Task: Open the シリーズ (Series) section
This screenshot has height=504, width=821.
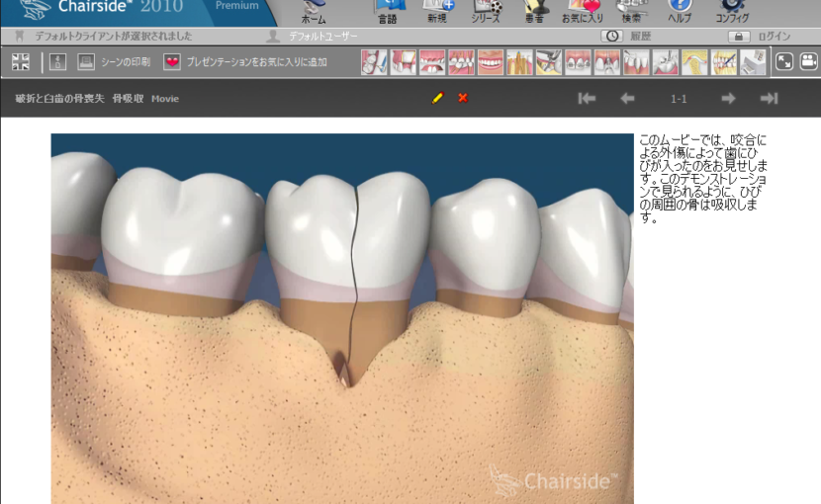Action: click(486, 11)
